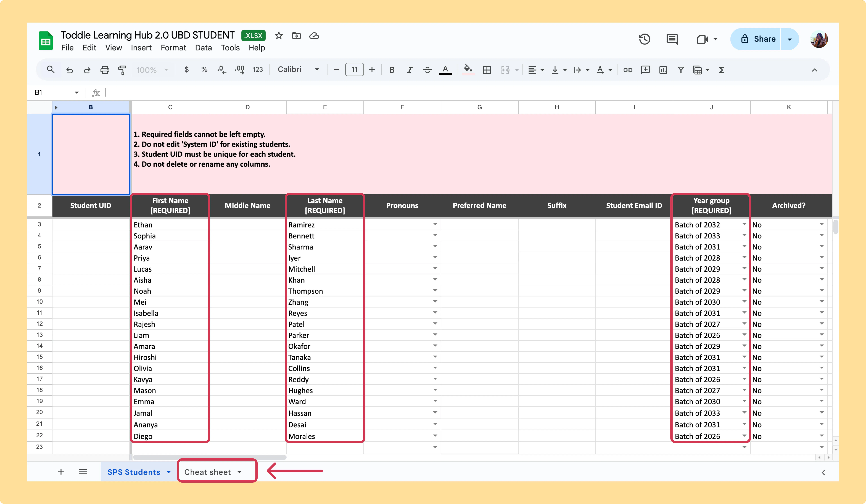The width and height of the screenshot is (866, 504).
Task: Open the table view options icon
Action: pos(701,70)
